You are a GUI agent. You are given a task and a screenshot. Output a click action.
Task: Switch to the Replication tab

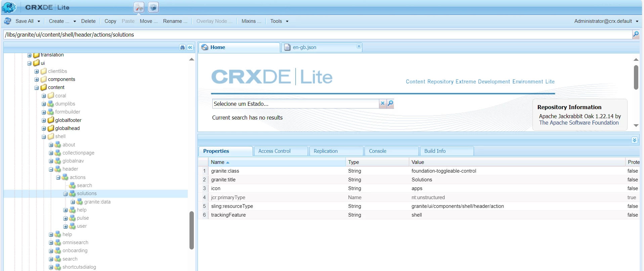[x=336, y=151]
